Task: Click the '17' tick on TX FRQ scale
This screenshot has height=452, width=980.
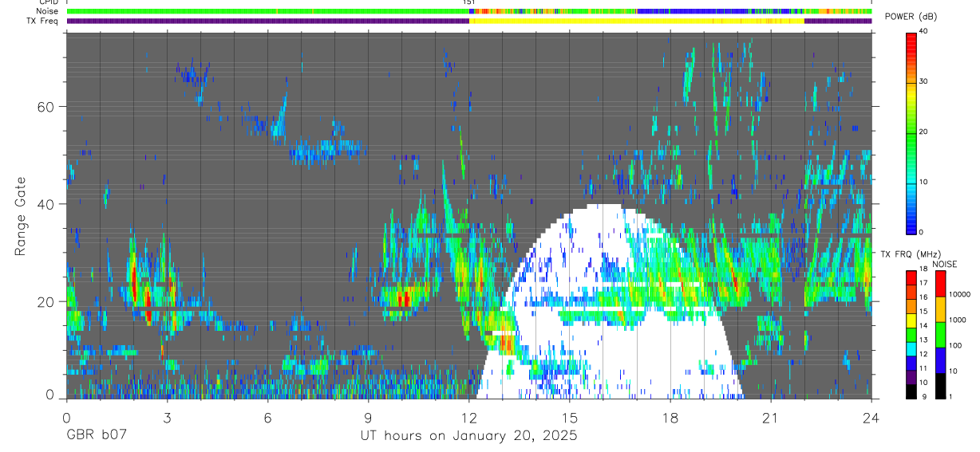Action: click(924, 284)
